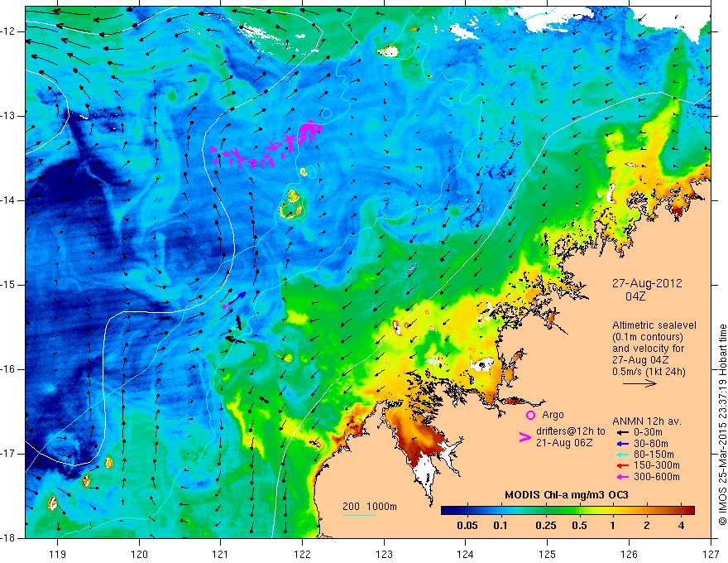Click the cyan 80-150m arrow legend symbol
This screenshot has height=563, width=728.
[622, 455]
